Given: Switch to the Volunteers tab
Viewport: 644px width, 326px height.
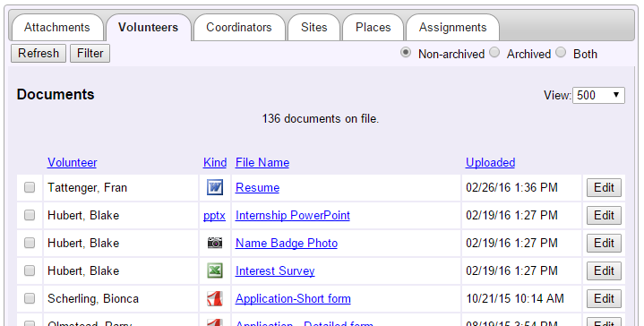Looking at the screenshot, I should click(x=149, y=28).
